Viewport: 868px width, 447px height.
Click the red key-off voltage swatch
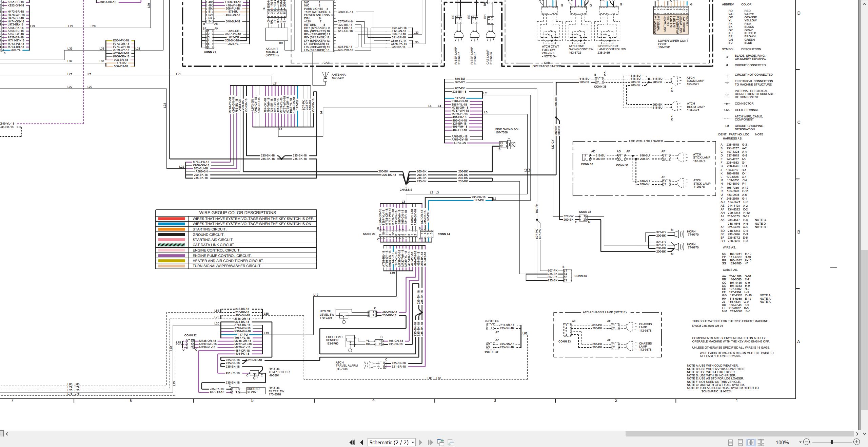click(172, 219)
